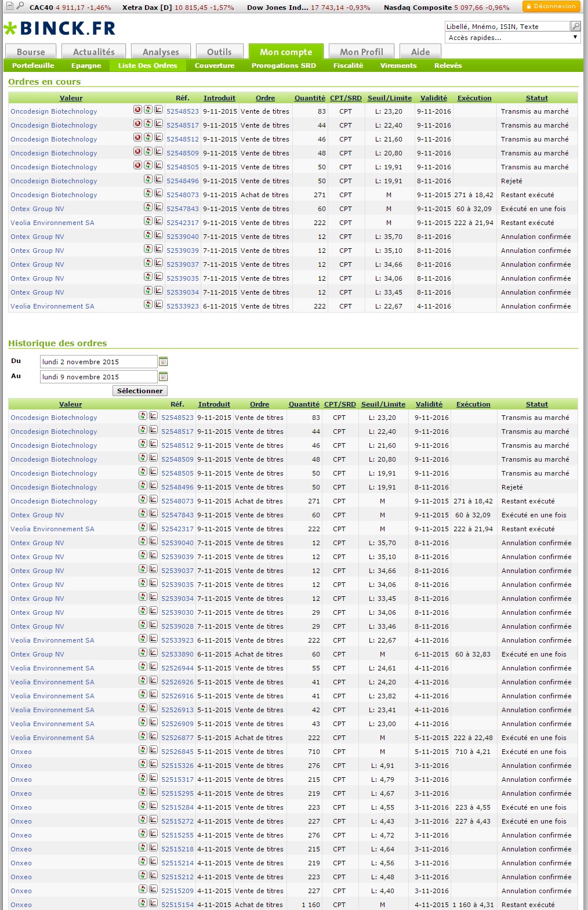Switch to the Portefeuille submenu

point(33,66)
